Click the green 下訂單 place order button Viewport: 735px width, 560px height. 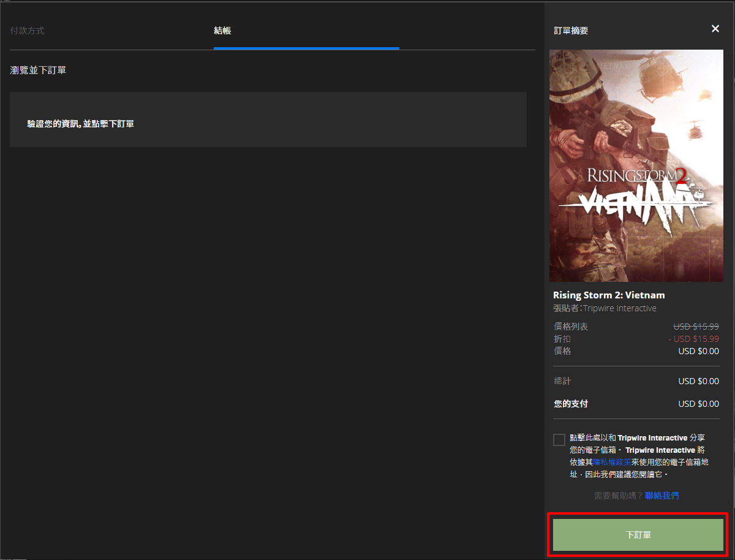(x=638, y=535)
